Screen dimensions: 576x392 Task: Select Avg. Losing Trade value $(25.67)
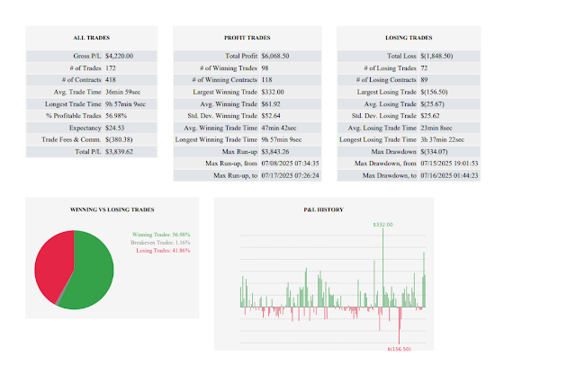[432, 104]
